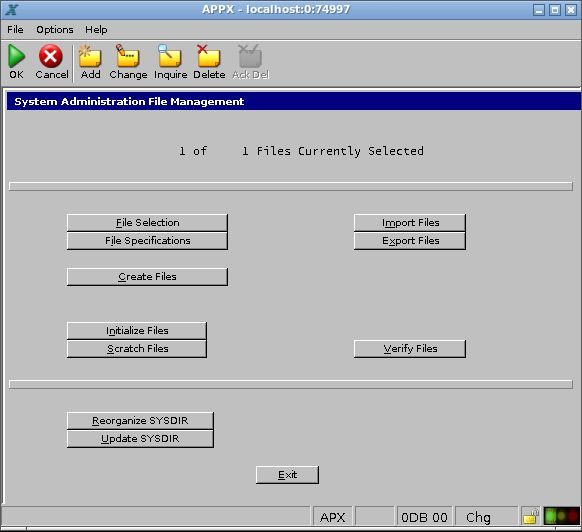Select the Inquire toolbar icon

(x=170, y=56)
